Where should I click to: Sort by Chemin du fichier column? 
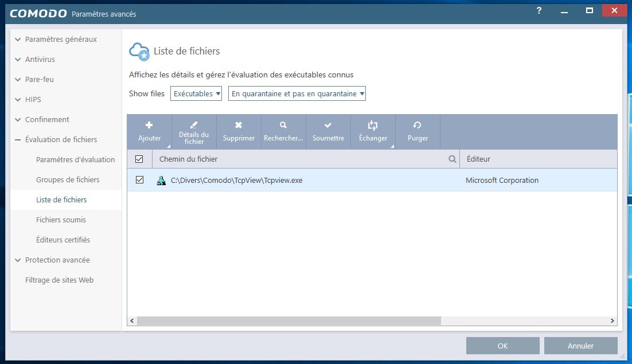pyautogui.click(x=188, y=159)
